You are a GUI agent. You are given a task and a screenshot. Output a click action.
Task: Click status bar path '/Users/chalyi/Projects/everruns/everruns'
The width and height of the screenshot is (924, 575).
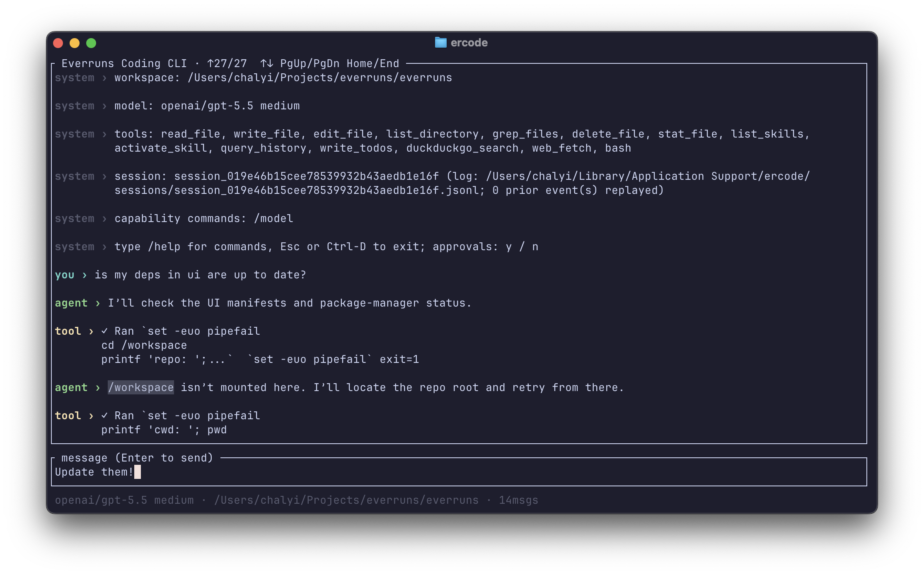coord(346,500)
